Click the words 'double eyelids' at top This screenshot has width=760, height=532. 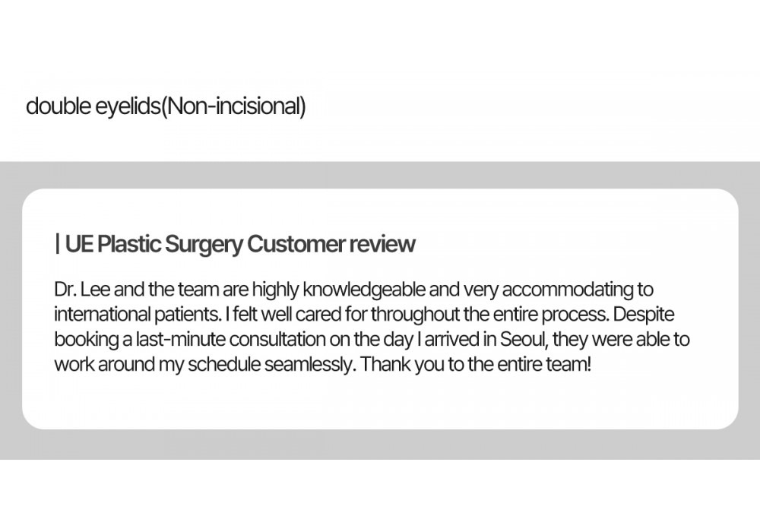[93, 106]
